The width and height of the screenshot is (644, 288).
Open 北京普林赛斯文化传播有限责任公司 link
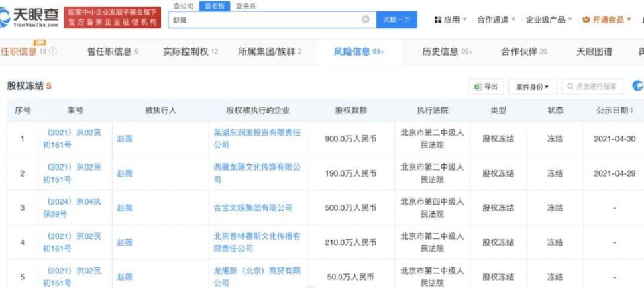tap(257, 242)
